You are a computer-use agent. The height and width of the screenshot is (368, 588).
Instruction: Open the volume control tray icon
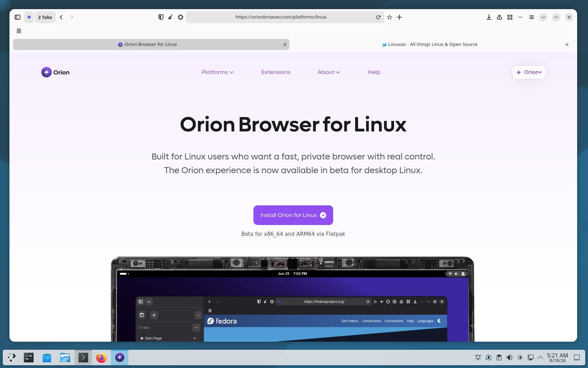[x=510, y=357]
